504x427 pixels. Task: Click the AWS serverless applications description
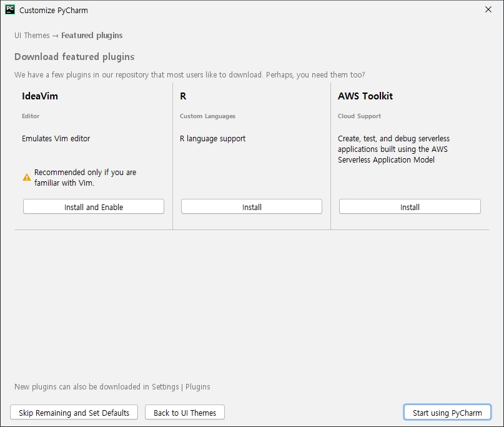pyautogui.click(x=393, y=149)
